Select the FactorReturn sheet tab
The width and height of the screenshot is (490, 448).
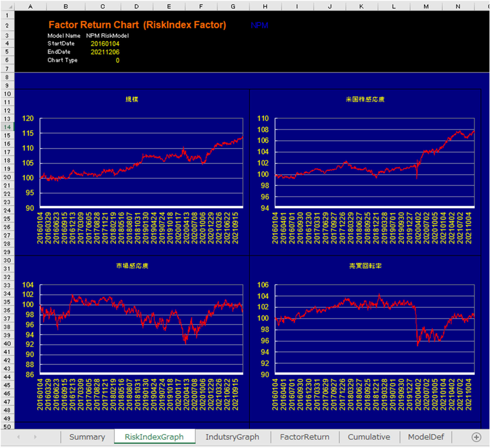[304, 437]
